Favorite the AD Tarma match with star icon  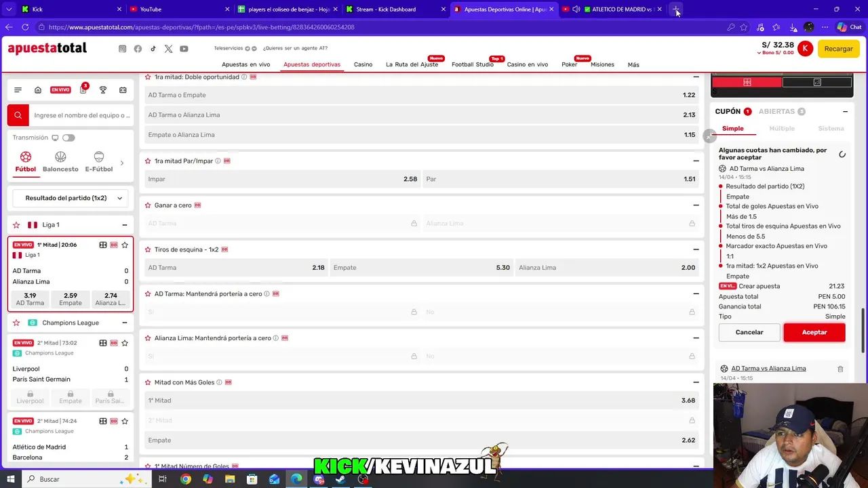point(125,245)
